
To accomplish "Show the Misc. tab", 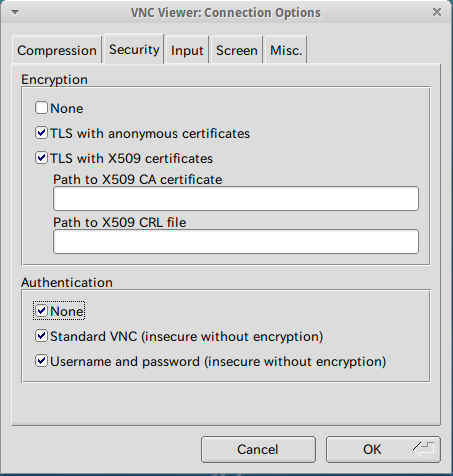I will 286,50.
